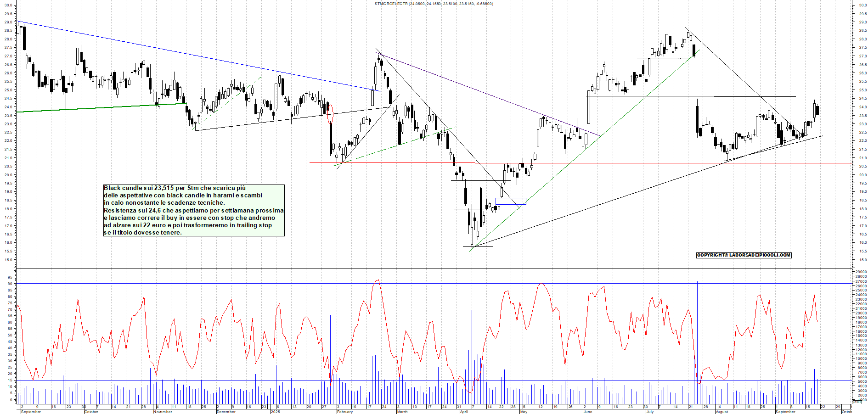Click annotation line 'Resistenza sui 24,6 che aspettiamo'
The image size is (868, 414).
(156, 210)
